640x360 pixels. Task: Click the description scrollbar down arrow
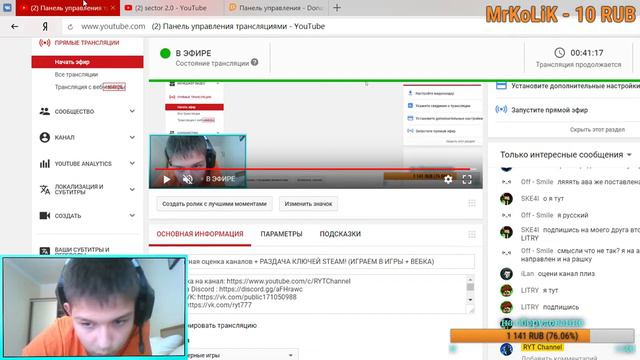point(470,300)
